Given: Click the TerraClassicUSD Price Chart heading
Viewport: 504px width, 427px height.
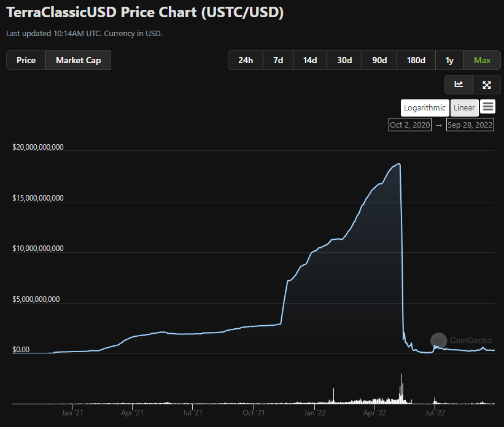Looking at the screenshot, I should click(x=145, y=12).
